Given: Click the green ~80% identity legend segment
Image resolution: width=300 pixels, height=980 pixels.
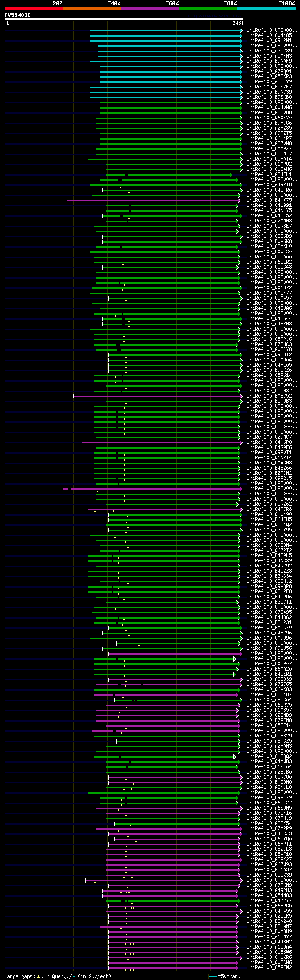Looking at the screenshot, I should (x=208, y=8).
